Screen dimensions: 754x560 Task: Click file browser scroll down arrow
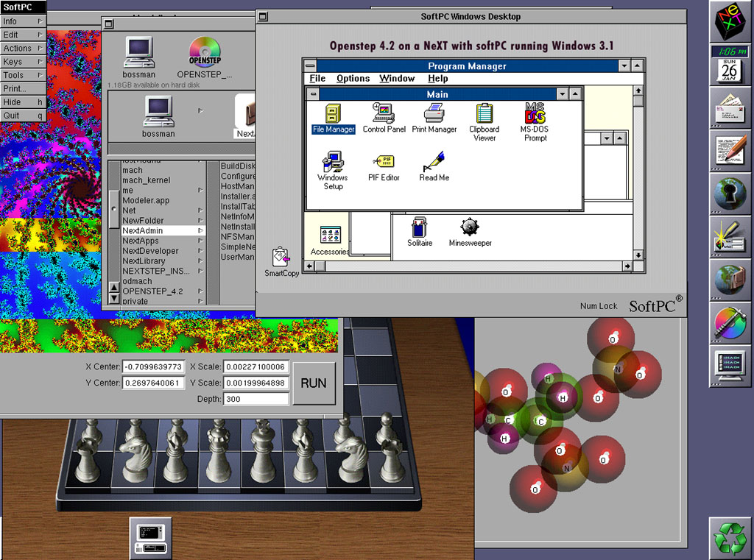click(114, 298)
